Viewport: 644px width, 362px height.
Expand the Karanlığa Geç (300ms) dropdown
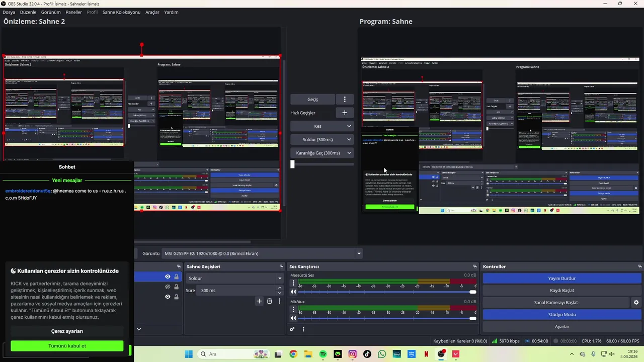click(x=349, y=153)
